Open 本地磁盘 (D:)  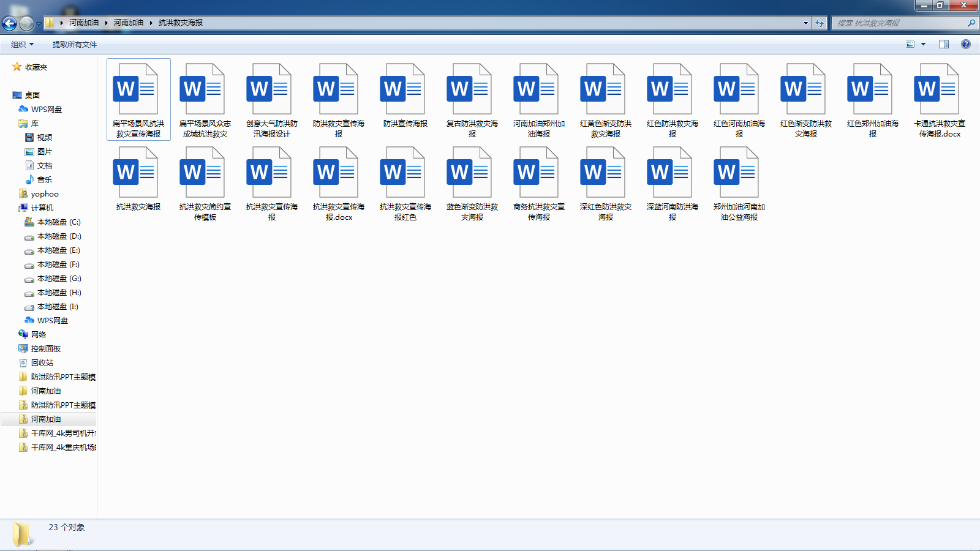coord(59,236)
